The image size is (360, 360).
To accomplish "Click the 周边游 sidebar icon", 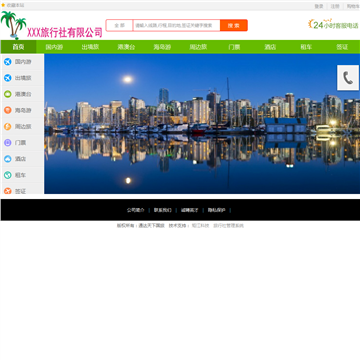I will click(x=8, y=127).
